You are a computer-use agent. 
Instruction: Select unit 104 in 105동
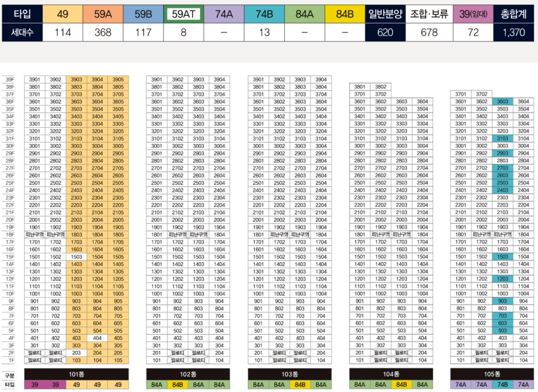[x=523, y=360]
